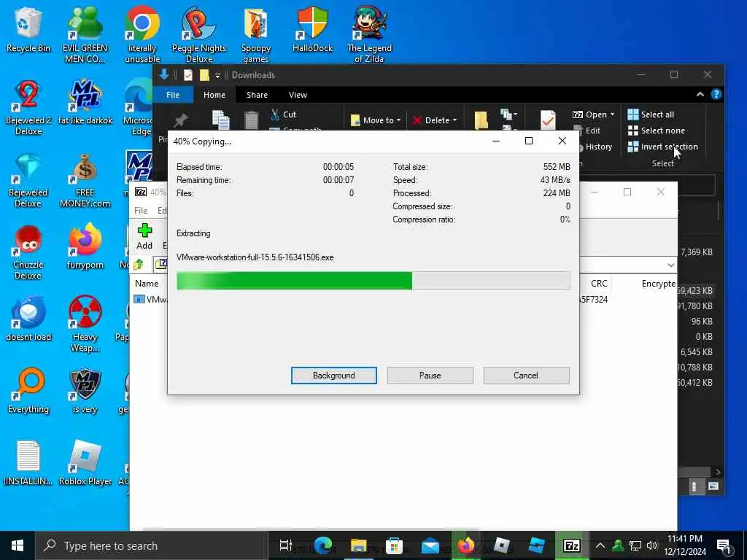Click the Name column header in 7-Zip

click(x=147, y=284)
